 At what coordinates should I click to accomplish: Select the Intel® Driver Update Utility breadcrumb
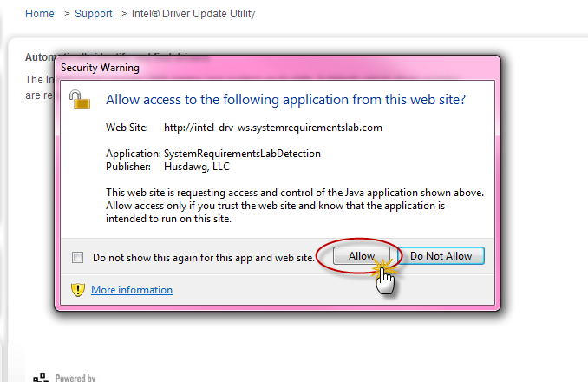(x=193, y=14)
